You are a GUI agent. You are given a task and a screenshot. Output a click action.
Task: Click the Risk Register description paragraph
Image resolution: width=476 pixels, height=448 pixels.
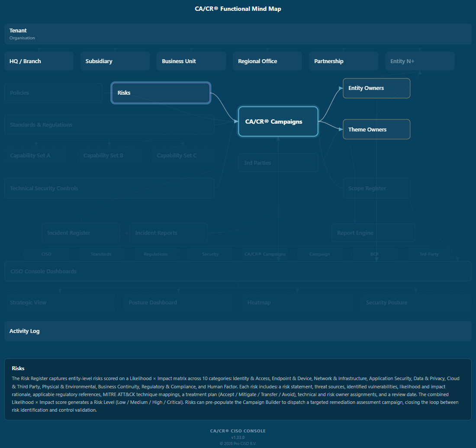(x=235, y=394)
